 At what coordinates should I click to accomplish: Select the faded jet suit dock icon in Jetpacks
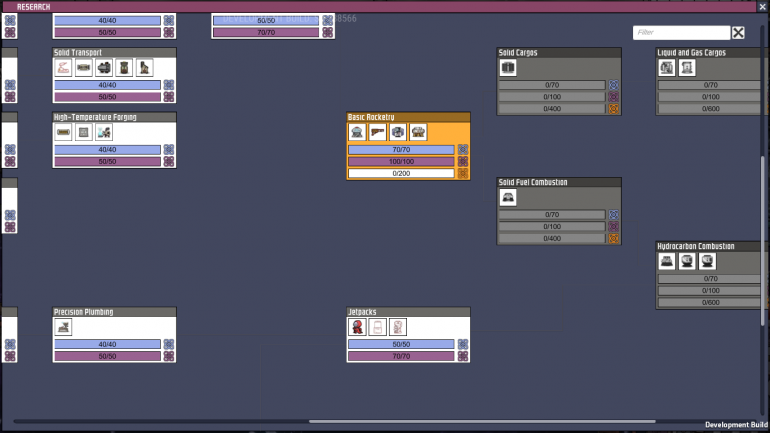(377, 327)
